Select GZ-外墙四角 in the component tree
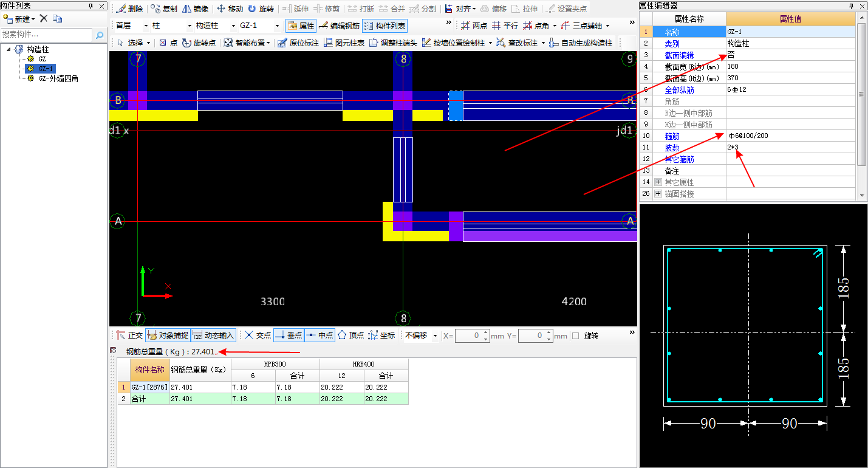This screenshot has height=468, width=868. 58,78
